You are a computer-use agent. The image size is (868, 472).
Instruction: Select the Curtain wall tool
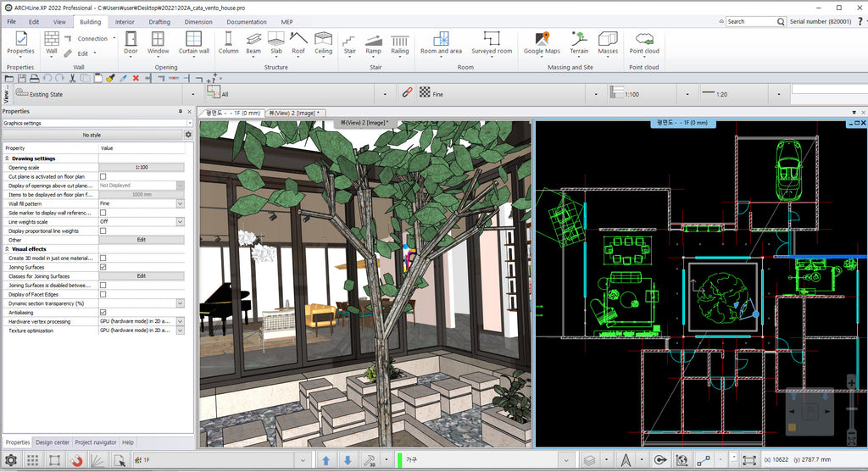tap(194, 42)
